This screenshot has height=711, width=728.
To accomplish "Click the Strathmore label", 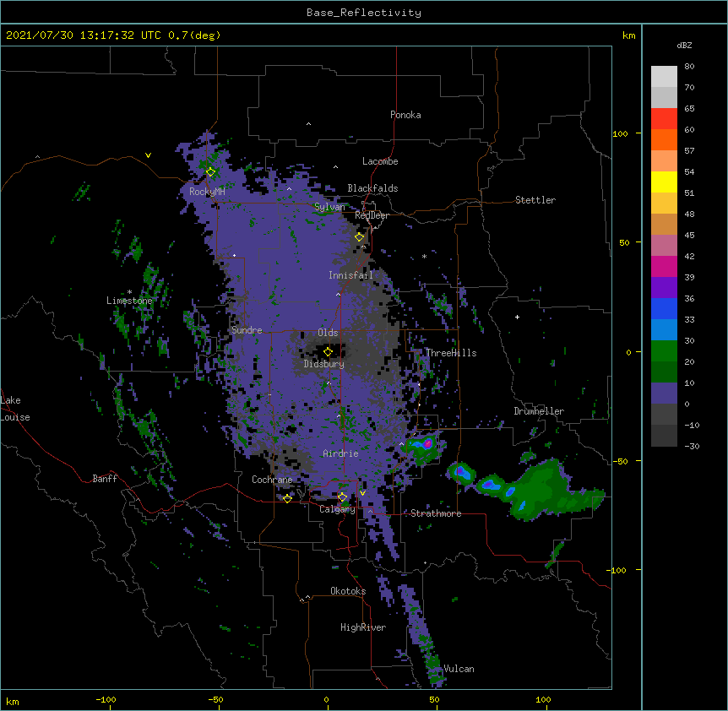I will (436, 513).
